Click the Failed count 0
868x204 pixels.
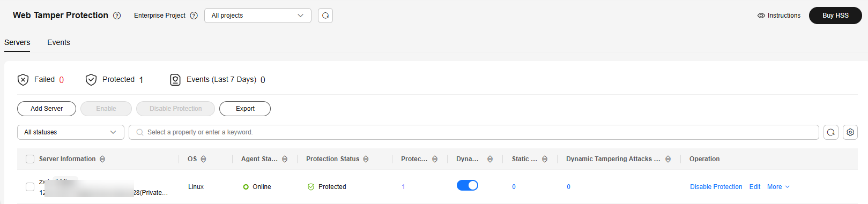click(x=61, y=80)
